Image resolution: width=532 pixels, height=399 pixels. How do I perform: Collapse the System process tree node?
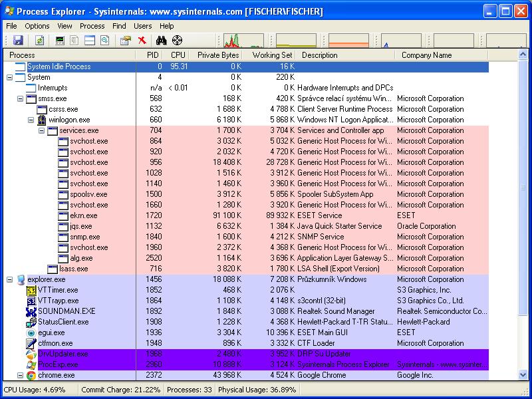[x=10, y=78]
